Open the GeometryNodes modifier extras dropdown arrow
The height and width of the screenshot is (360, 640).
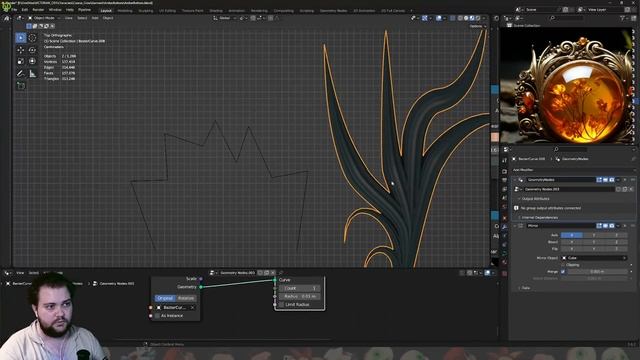(x=618, y=180)
